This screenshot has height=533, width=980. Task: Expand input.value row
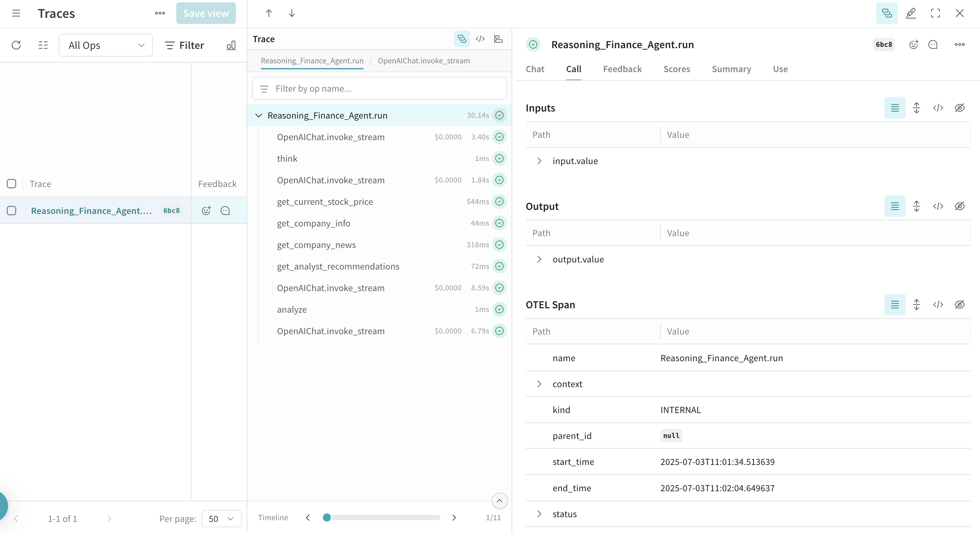click(x=539, y=161)
